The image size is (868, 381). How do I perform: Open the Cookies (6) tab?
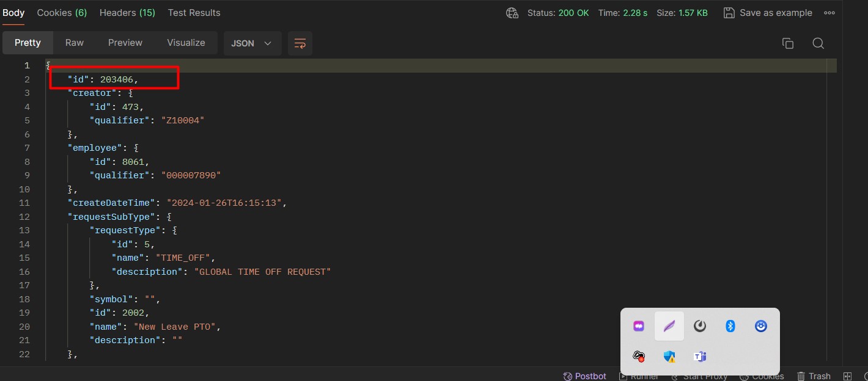[x=62, y=13]
